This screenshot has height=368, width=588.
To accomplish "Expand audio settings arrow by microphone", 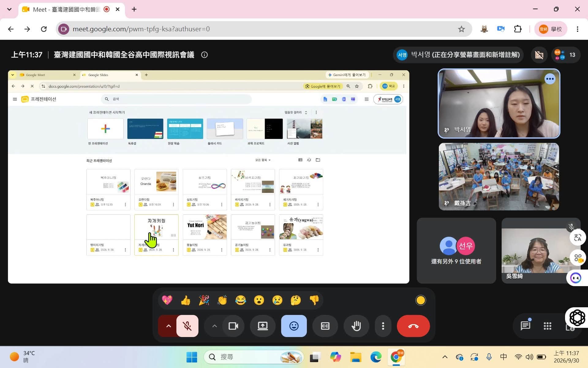I will pos(168,326).
